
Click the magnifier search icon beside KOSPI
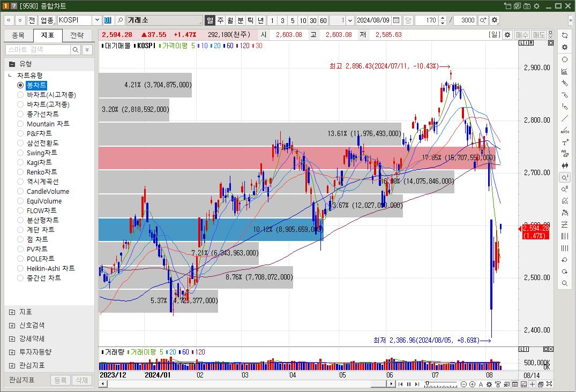coord(120,20)
